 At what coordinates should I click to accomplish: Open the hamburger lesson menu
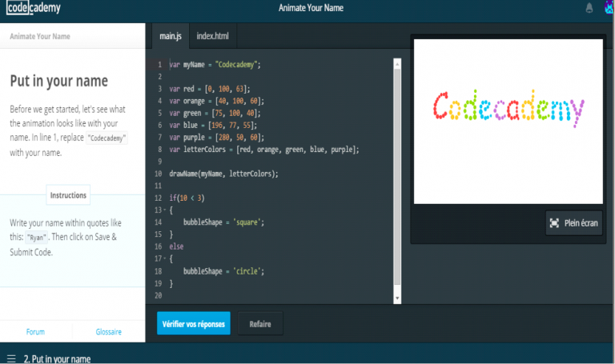pyautogui.click(x=11, y=358)
